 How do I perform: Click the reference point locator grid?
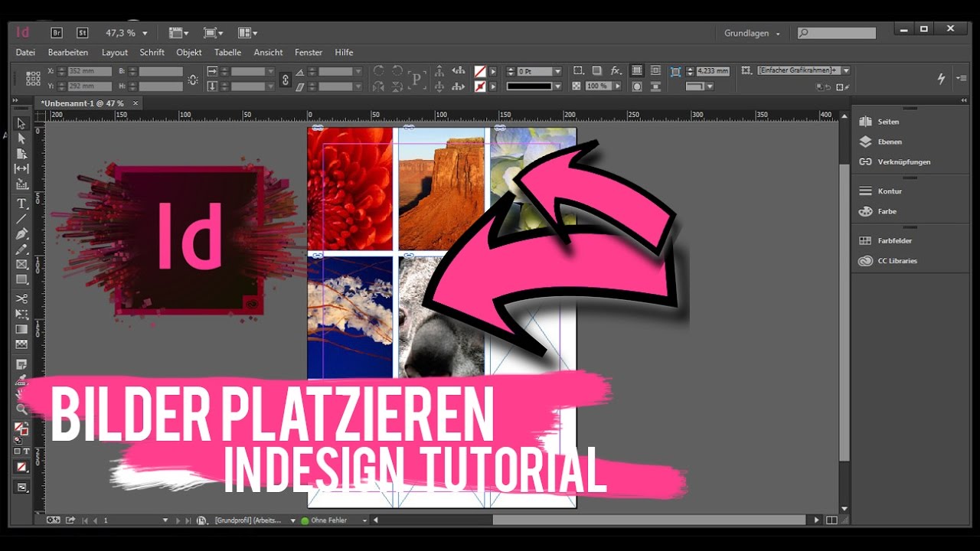point(33,78)
